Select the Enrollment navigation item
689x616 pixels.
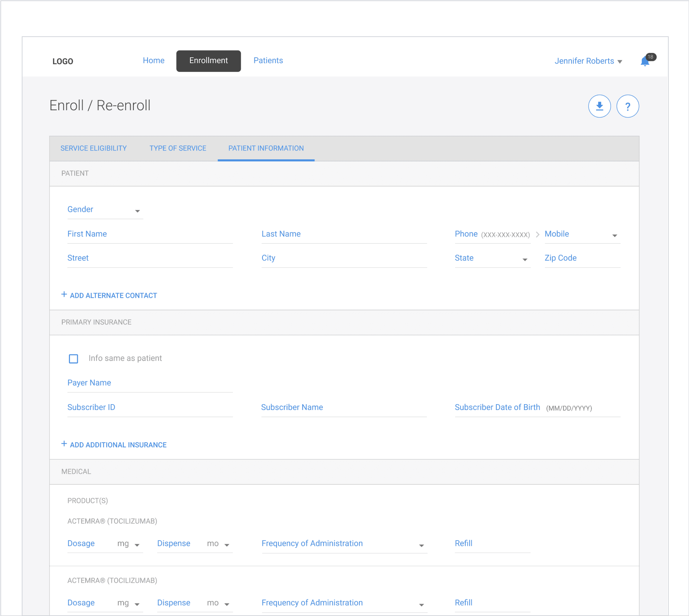[x=209, y=61]
